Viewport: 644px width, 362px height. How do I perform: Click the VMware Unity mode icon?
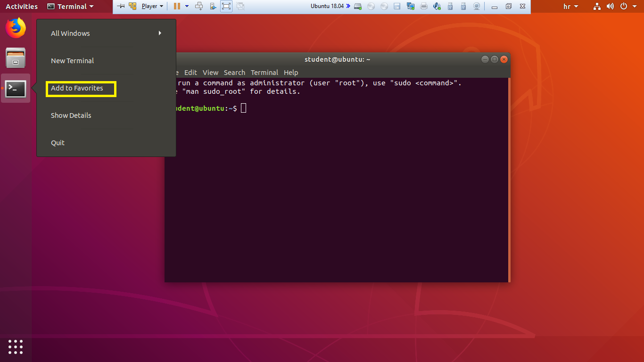[x=240, y=6]
